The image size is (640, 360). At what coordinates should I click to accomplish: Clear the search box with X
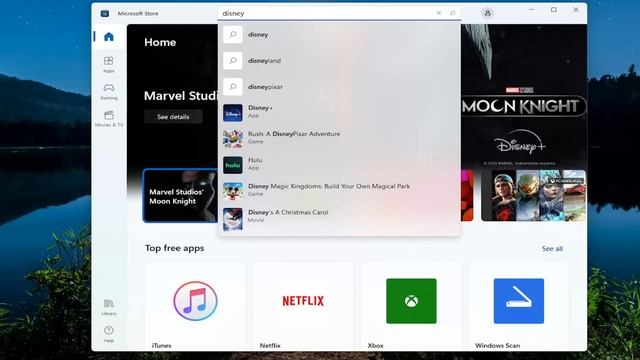click(439, 13)
